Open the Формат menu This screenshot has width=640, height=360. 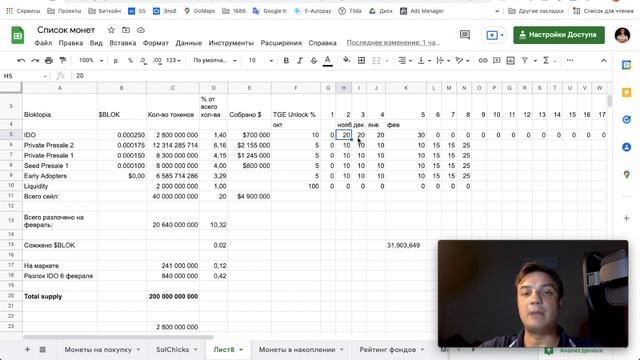[x=156, y=43]
